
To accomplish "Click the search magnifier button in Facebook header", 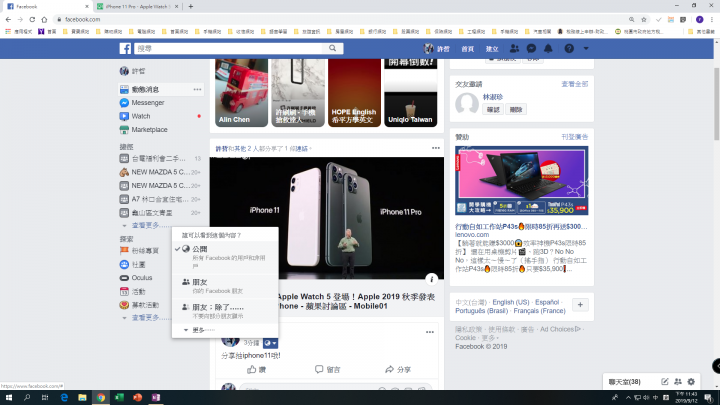I will pyautogui.click(x=332, y=48).
